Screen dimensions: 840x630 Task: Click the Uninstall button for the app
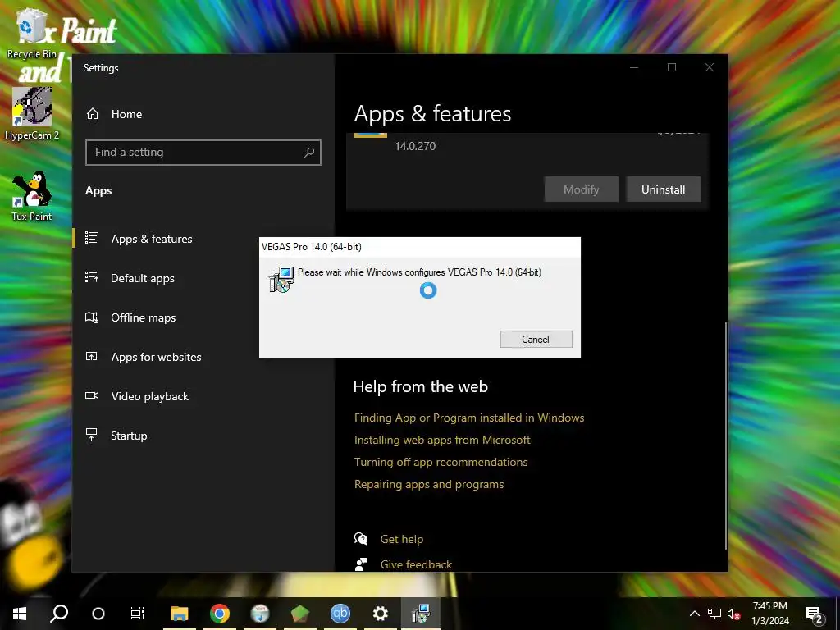[x=663, y=189]
